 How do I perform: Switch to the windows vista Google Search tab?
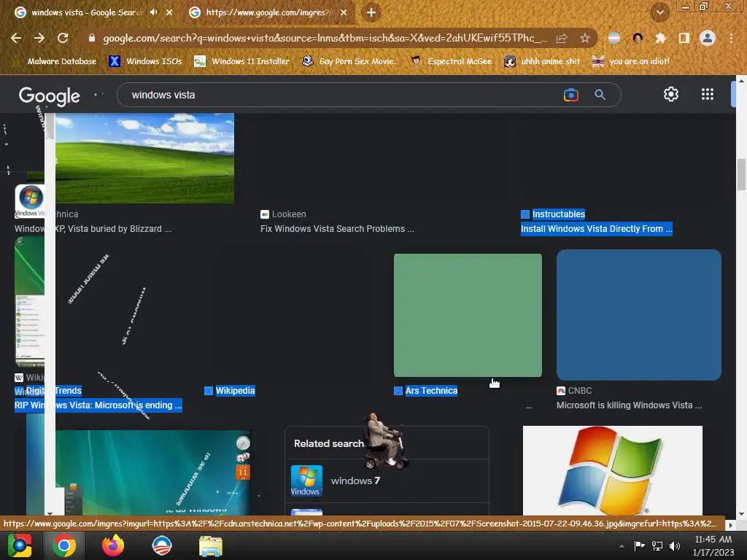86,12
